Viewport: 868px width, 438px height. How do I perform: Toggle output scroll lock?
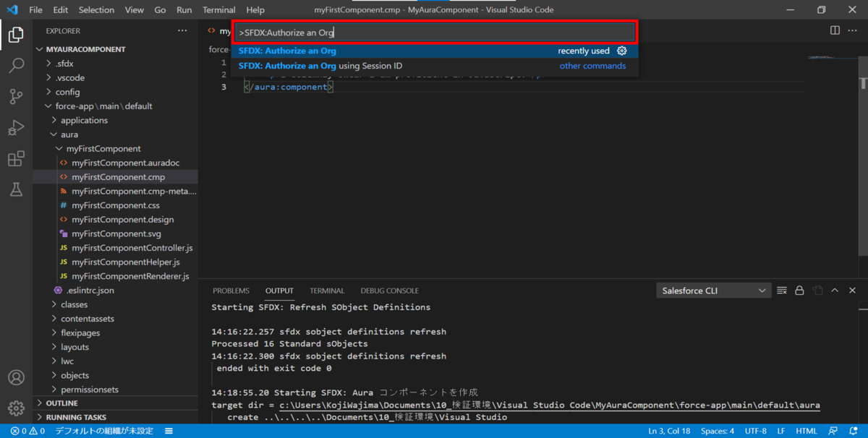(799, 291)
